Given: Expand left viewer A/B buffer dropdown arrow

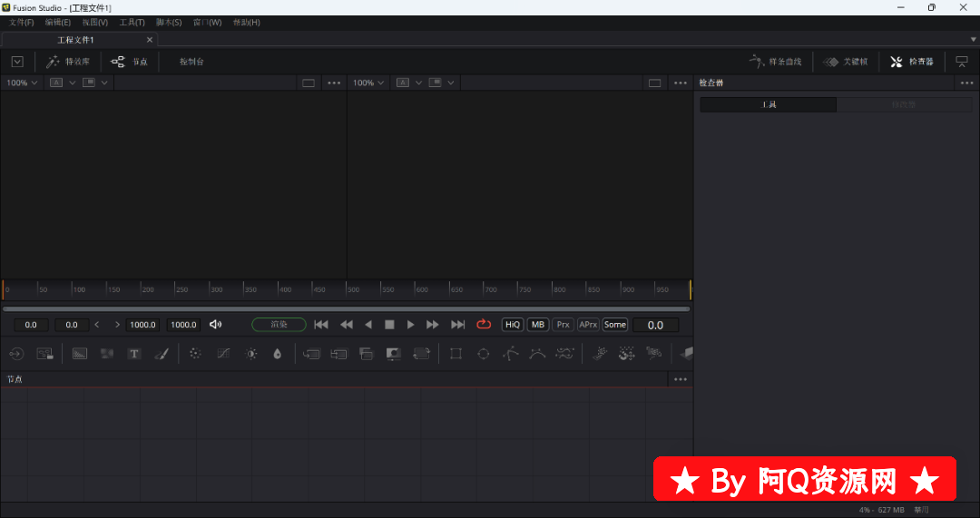Looking at the screenshot, I should click(x=72, y=83).
